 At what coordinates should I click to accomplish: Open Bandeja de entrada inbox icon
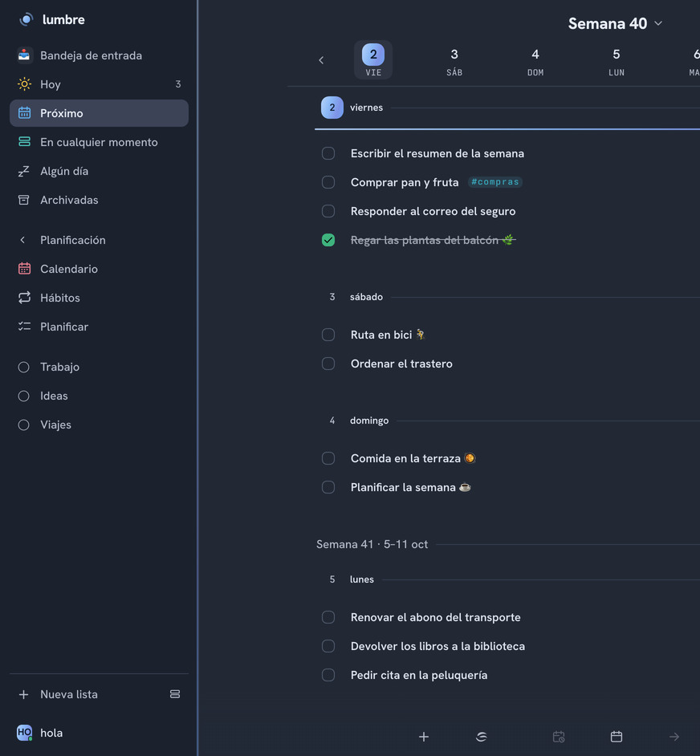coord(24,55)
